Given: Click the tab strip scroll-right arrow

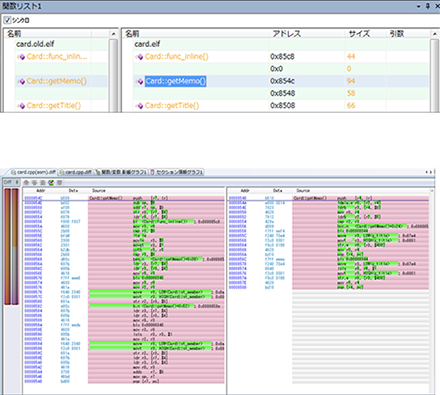Looking at the screenshot, I should (431, 172).
